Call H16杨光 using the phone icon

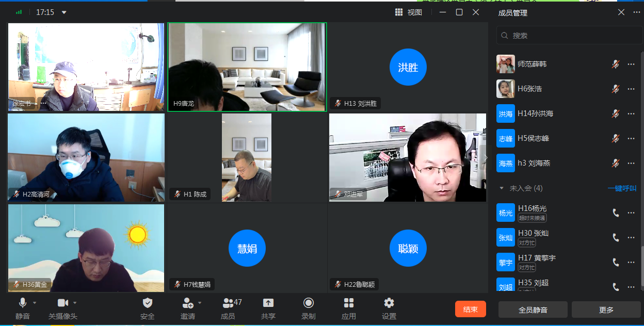click(615, 213)
